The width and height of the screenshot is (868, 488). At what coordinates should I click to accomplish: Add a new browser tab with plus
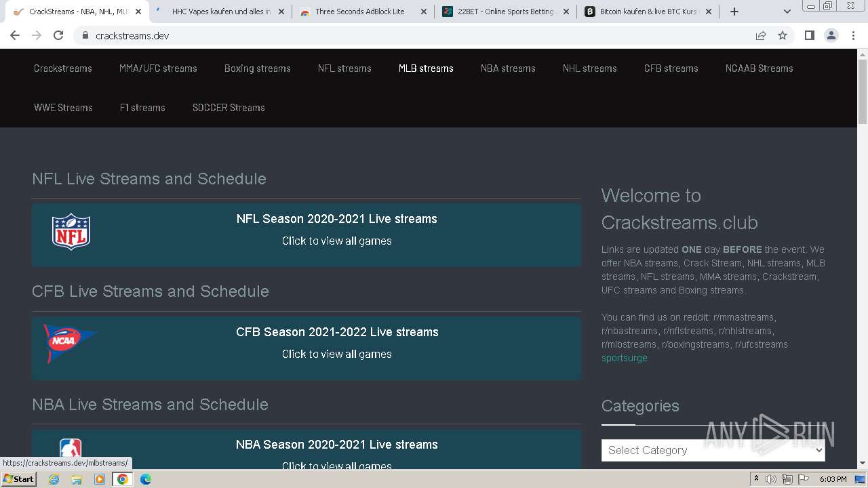tap(734, 12)
